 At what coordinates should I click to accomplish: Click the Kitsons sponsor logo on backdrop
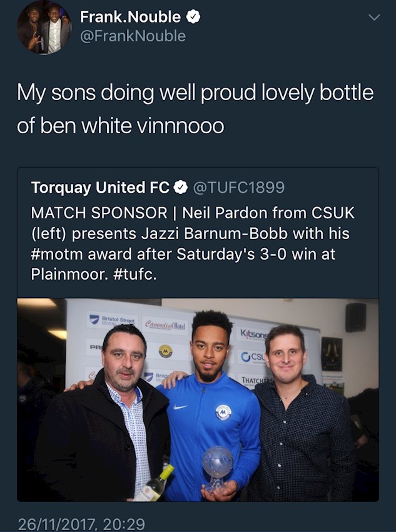click(x=255, y=334)
